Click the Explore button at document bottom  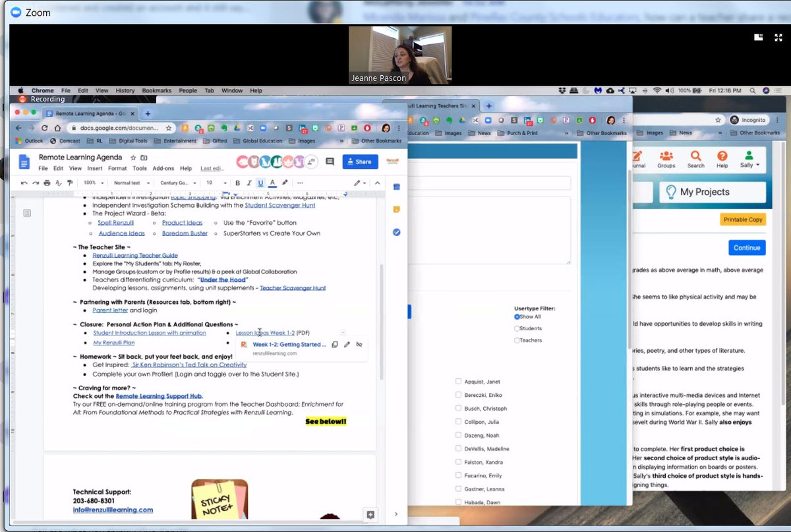[x=370, y=515]
